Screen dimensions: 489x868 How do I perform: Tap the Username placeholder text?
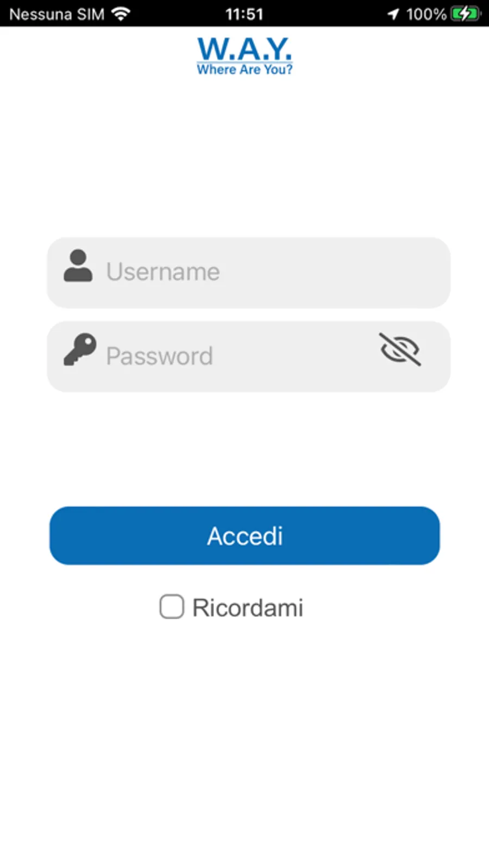163,272
